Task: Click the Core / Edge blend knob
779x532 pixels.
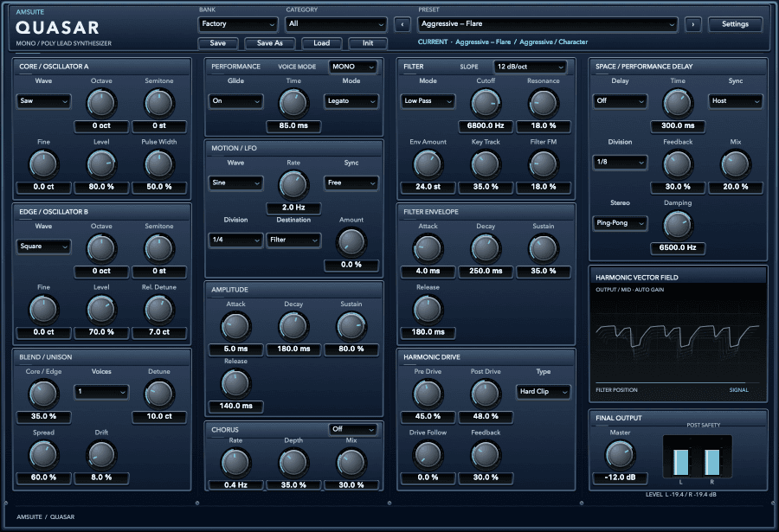Action: pyautogui.click(x=43, y=394)
